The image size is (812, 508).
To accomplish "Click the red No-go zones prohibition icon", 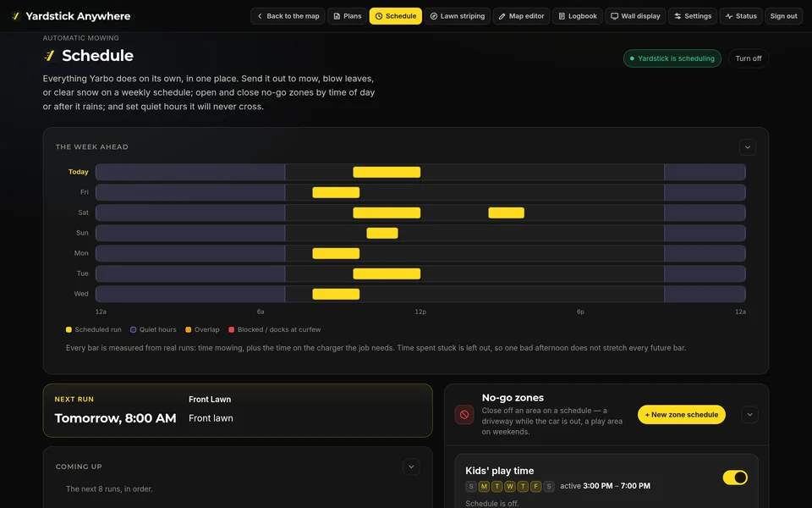I will coord(464,415).
